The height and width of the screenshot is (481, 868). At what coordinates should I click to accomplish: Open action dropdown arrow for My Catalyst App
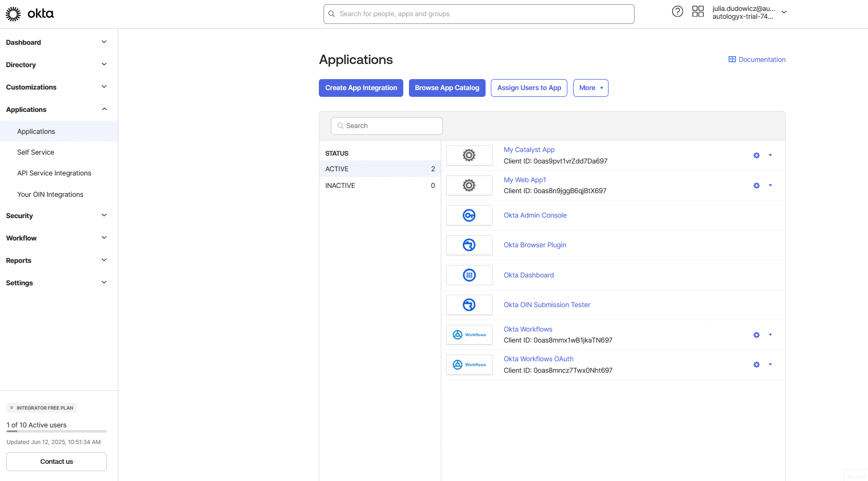coord(770,155)
